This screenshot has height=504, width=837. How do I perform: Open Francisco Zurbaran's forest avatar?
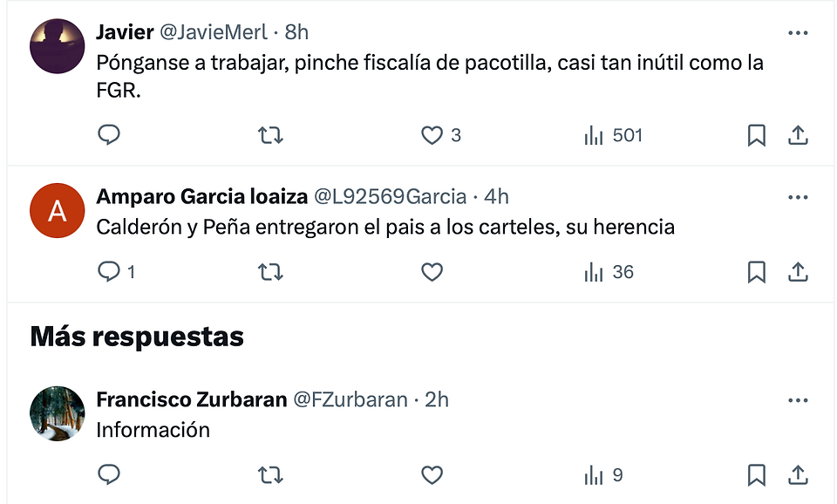58,413
